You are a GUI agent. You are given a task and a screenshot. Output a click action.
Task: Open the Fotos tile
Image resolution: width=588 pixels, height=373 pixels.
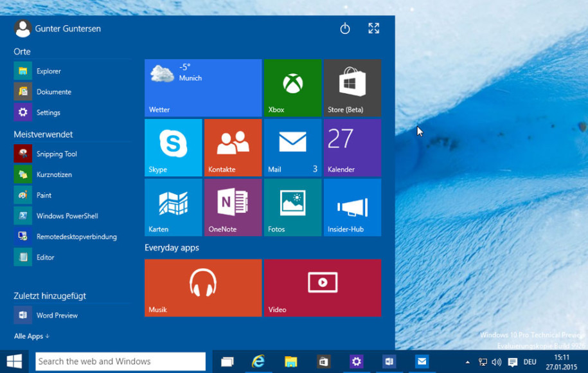click(292, 208)
